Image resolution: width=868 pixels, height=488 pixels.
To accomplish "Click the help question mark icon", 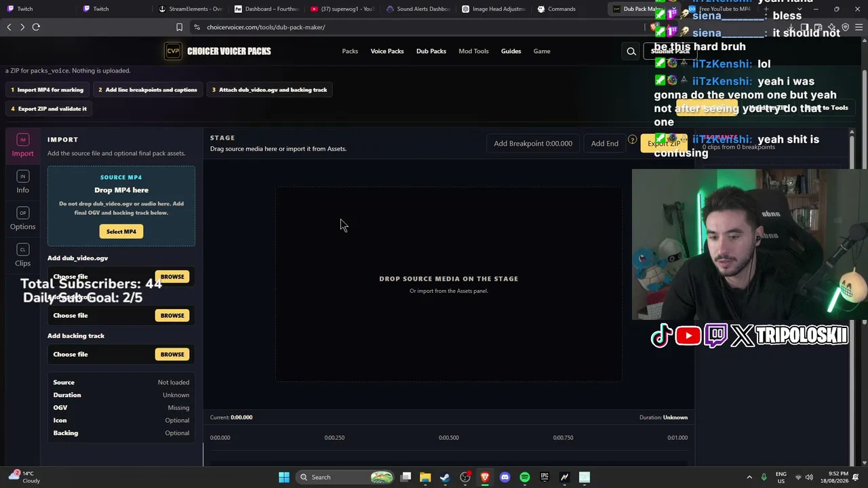I will (x=632, y=140).
